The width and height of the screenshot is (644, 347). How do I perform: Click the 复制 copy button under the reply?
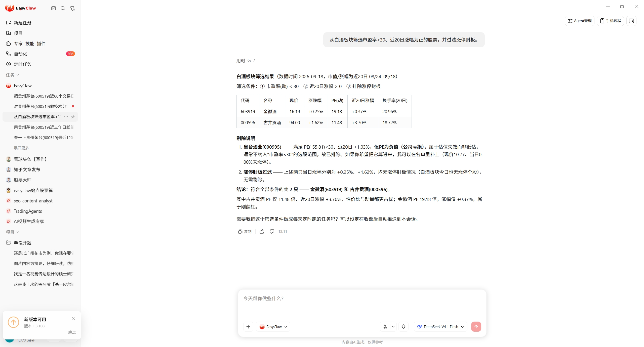coord(245,232)
